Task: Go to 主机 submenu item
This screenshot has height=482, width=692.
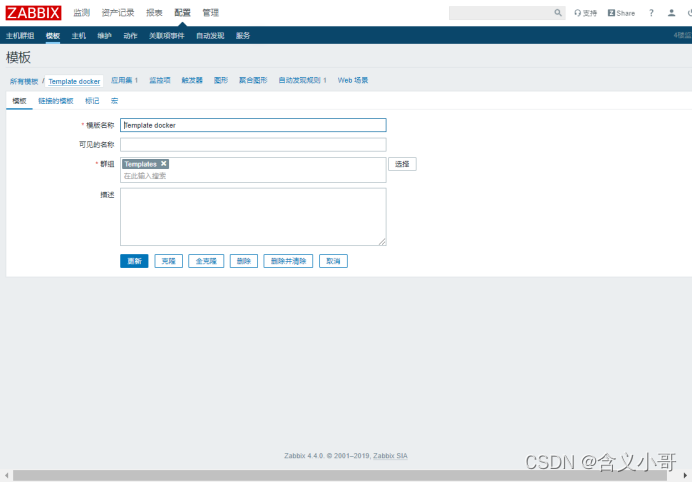Action: click(79, 36)
